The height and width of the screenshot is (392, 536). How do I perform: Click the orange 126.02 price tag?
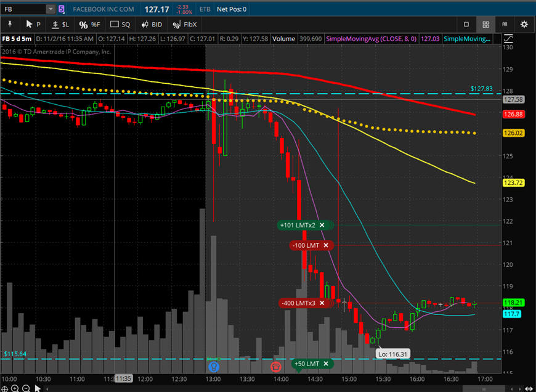tap(513, 133)
